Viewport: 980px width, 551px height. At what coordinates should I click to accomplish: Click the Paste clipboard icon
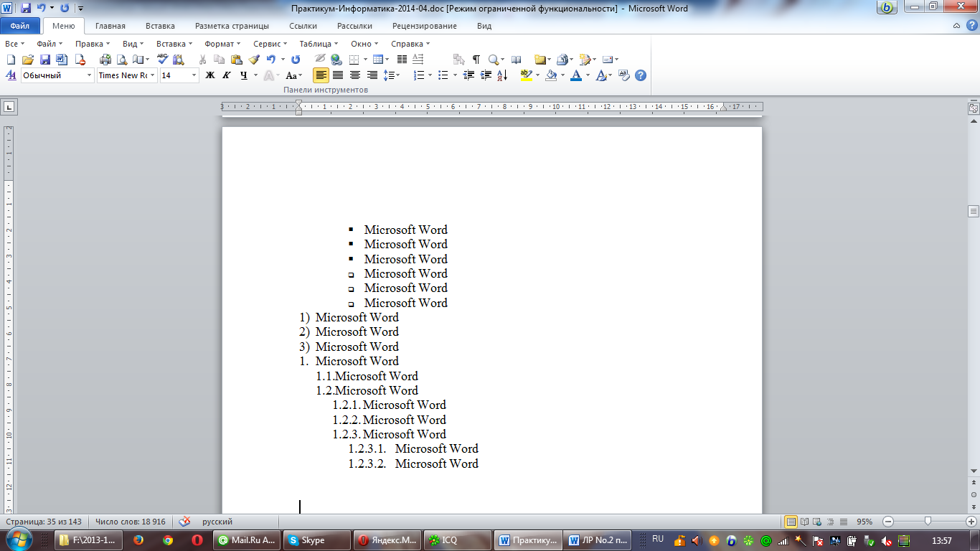(x=236, y=60)
